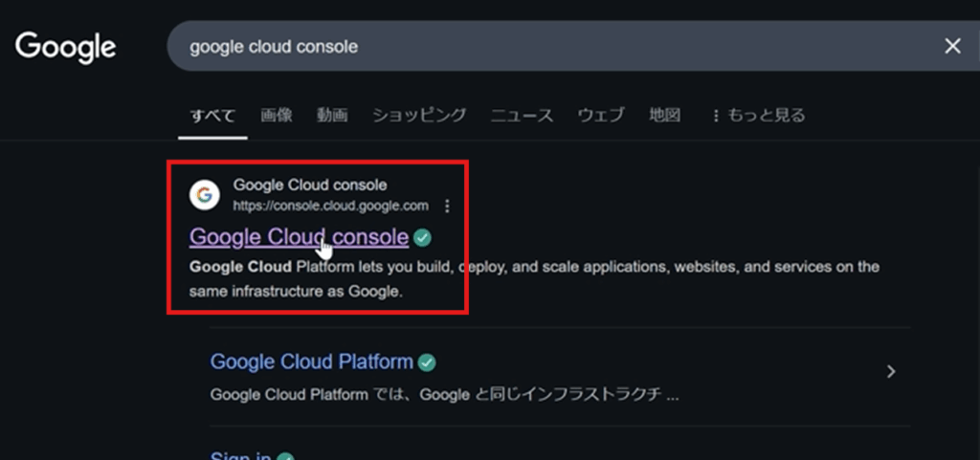Open the 地図 tab
980x460 pixels.
(664, 116)
